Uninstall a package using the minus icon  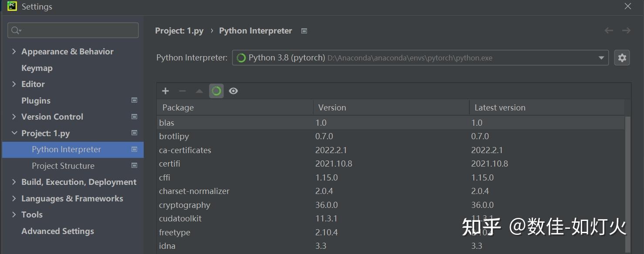tap(182, 91)
